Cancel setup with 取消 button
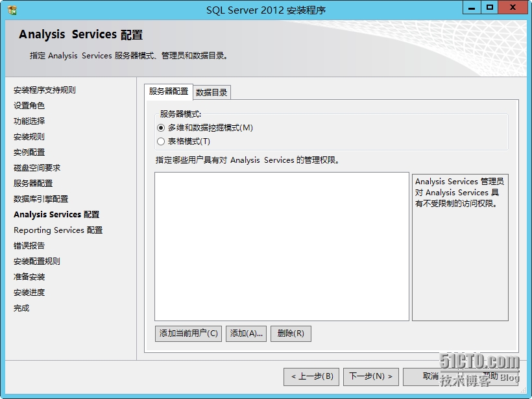This screenshot has height=399, width=532. coord(430,376)
